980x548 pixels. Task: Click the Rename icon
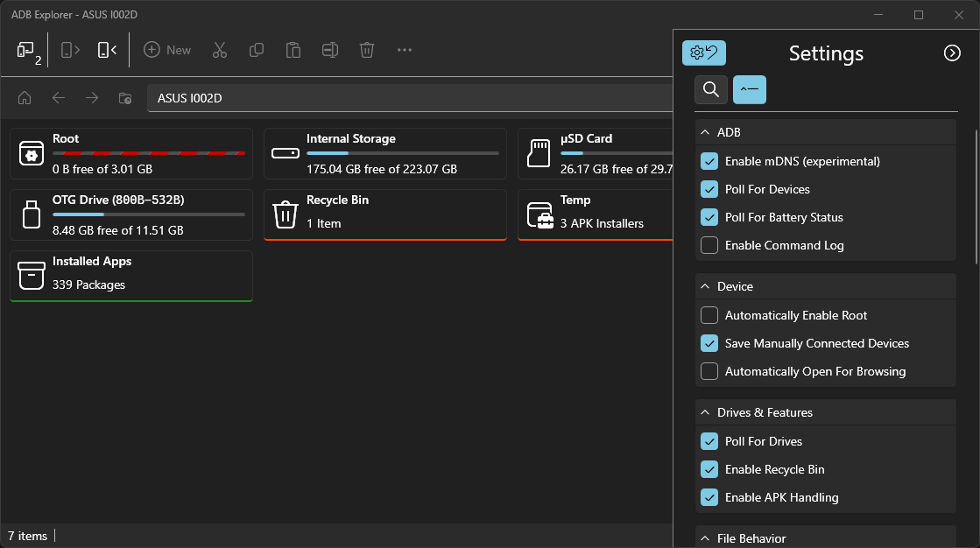(x=330, y=50)
